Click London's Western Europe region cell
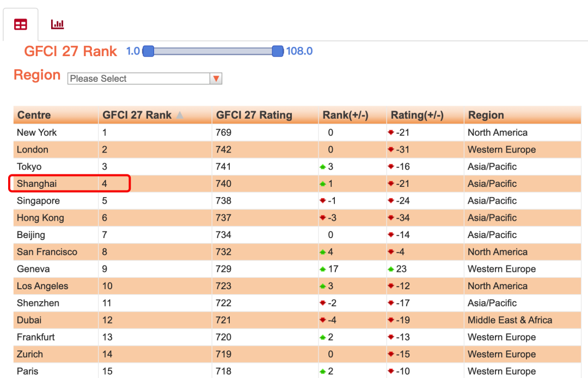Viewport: 588px width, 378px height. pos(523,150)
